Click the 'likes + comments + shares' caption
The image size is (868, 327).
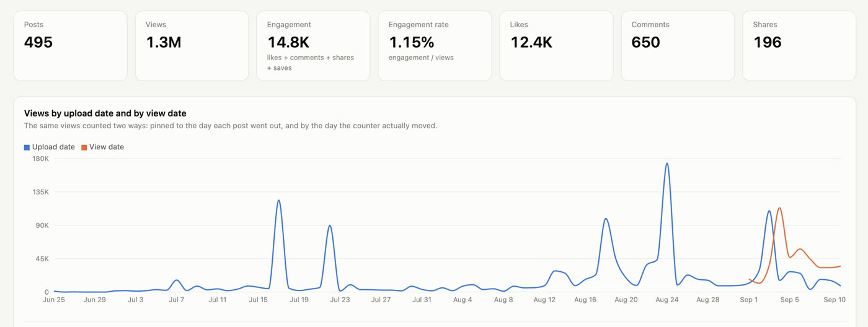coord(311,58)
